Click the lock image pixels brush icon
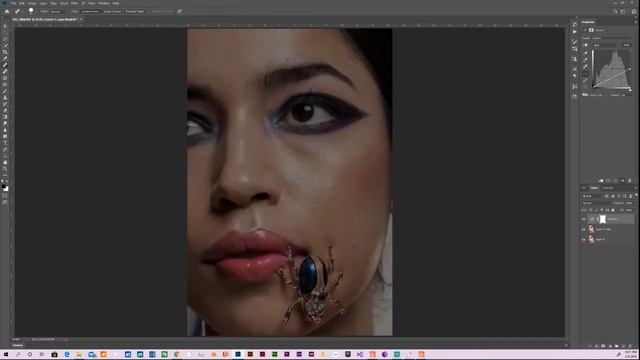640x360 pixels. click(x=596, y=210)
